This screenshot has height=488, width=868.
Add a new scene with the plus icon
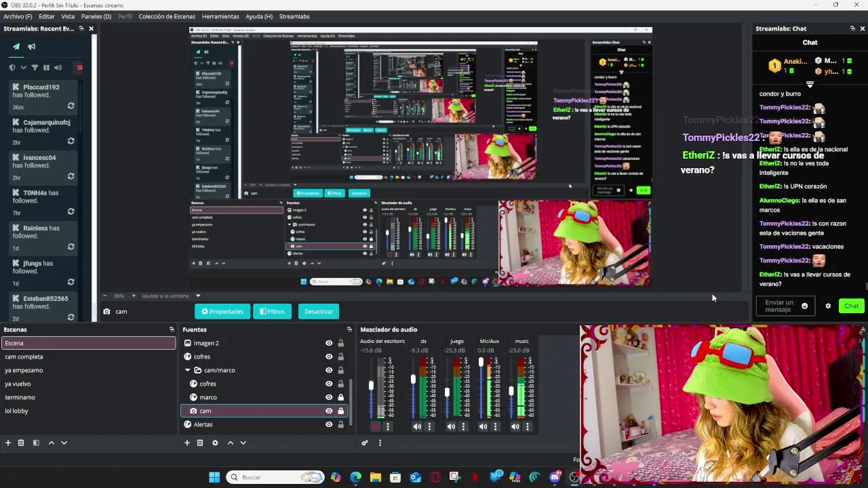(8, 443)
